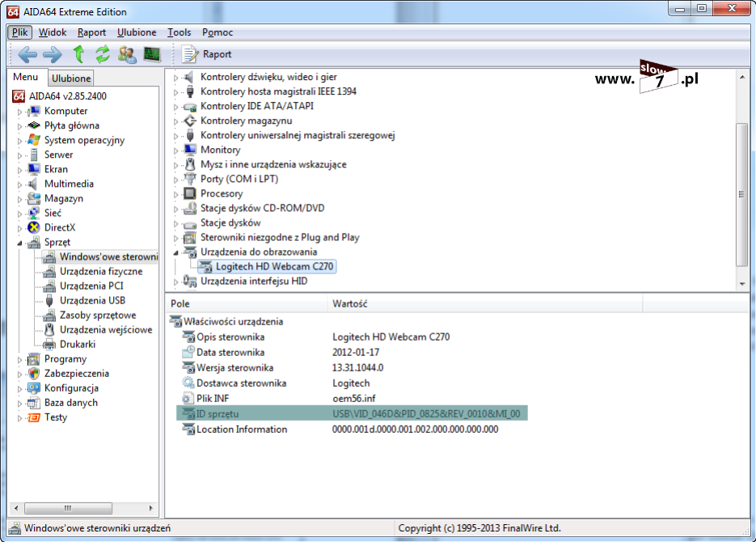Go back with the blue left arrow
This screenshot has width=756, height=542.
point(27,54)
